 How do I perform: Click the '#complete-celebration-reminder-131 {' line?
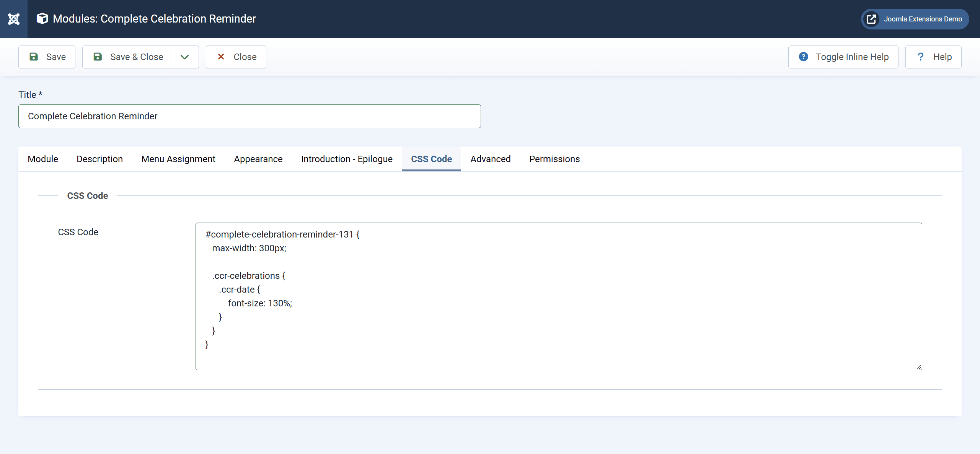pyautogui.click(x=283, y=234)
